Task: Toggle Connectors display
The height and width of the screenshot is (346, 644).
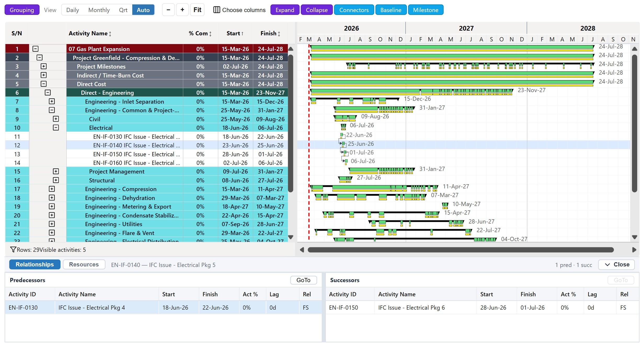Action: pyautogui.click(x=354, y=10)
